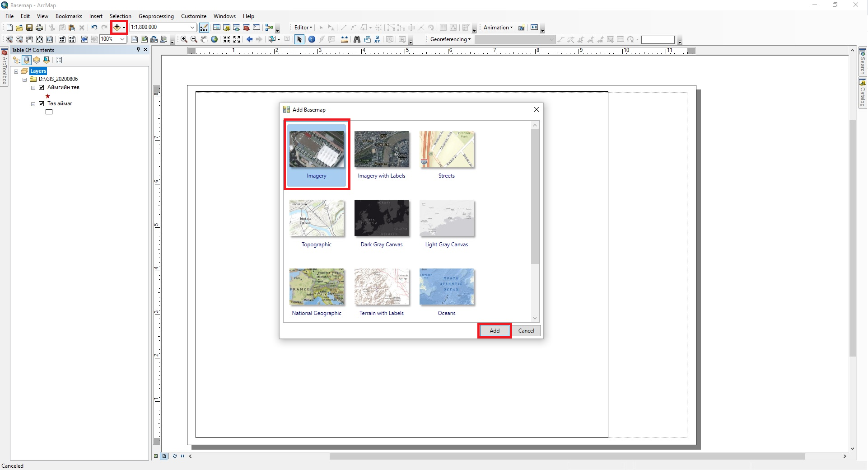This screenshot has width=868, height=470.
Task: Select the Zoom Out tool
Action: click(x=194, y=39)
